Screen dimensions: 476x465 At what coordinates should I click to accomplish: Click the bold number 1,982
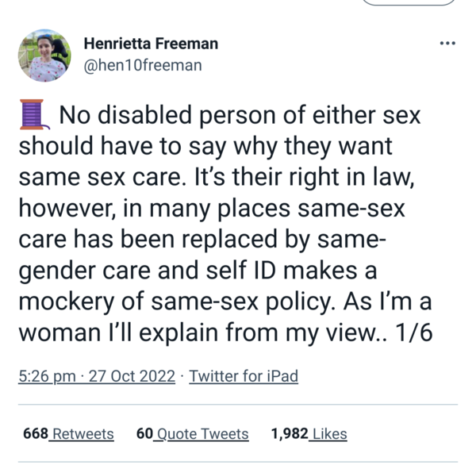[290, 433]
